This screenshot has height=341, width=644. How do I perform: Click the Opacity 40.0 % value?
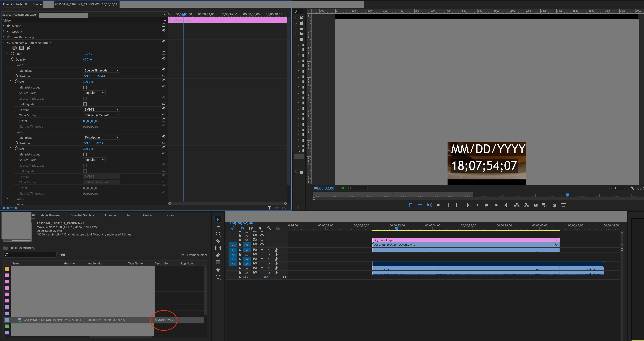[x=87, y=60]
